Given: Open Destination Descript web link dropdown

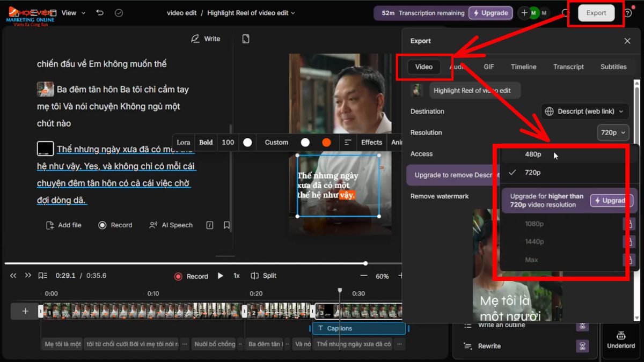Looking at the screenshot, I should 585,112.
